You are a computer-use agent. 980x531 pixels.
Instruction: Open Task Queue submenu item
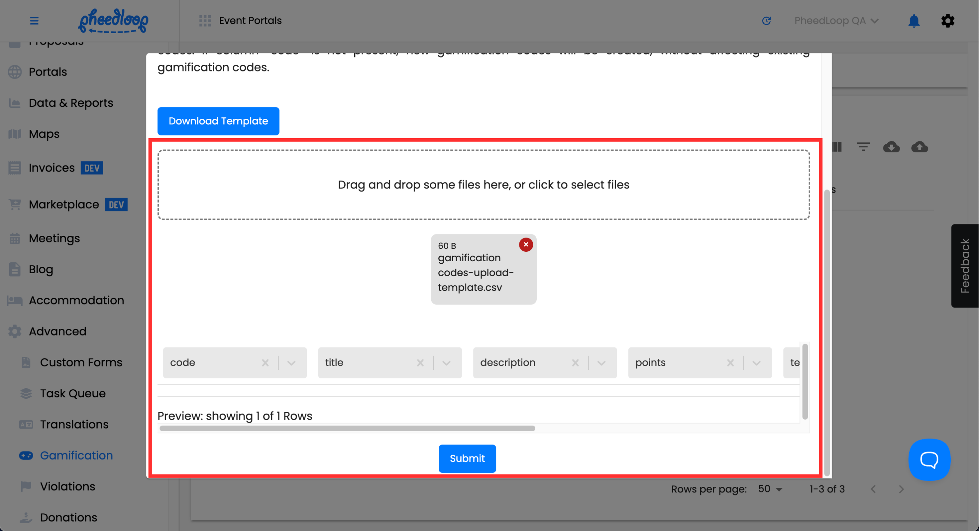[73, 394]
